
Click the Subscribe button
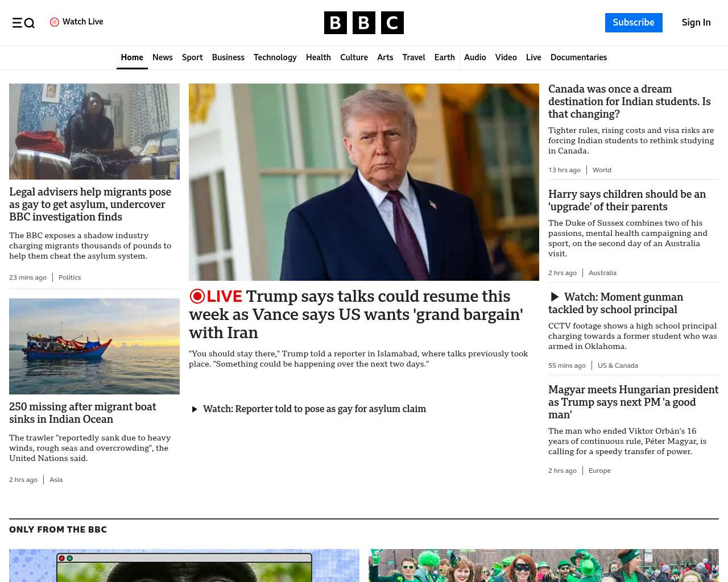[634, 23]
